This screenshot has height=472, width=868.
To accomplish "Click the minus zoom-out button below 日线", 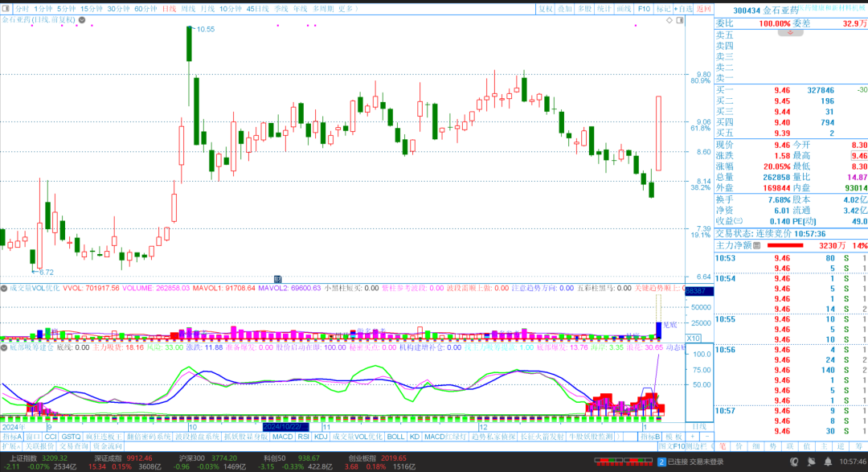I will pos(706,437).
